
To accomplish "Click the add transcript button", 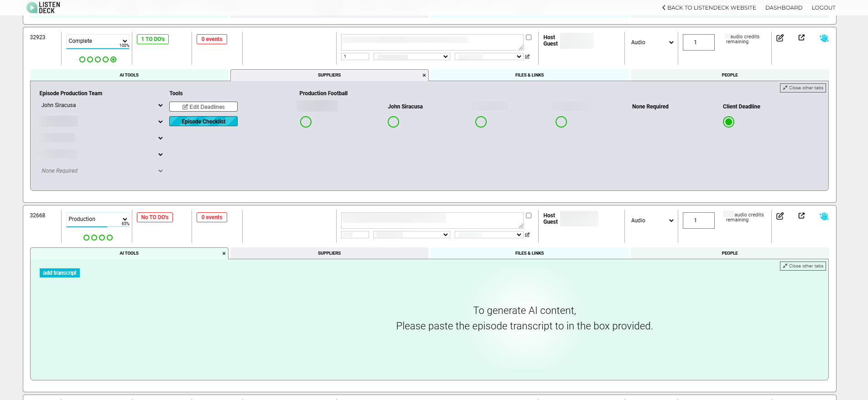I will tap(60, 273).
